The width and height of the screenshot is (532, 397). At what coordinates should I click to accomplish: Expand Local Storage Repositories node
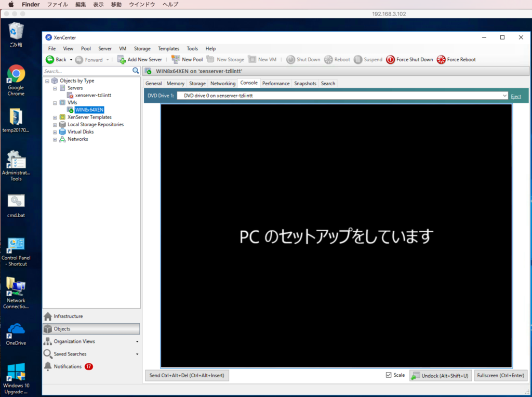(x=55, y=125)
